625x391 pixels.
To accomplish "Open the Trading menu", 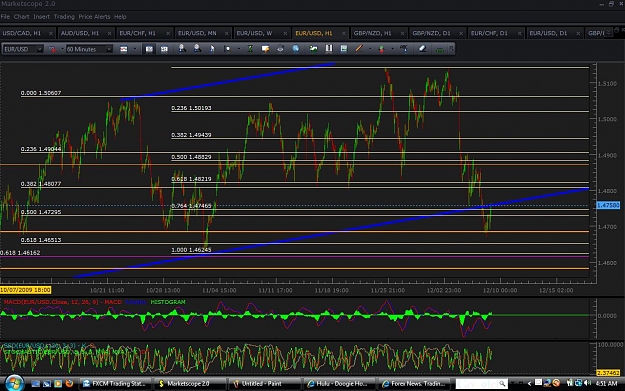I will click(64, 17).
